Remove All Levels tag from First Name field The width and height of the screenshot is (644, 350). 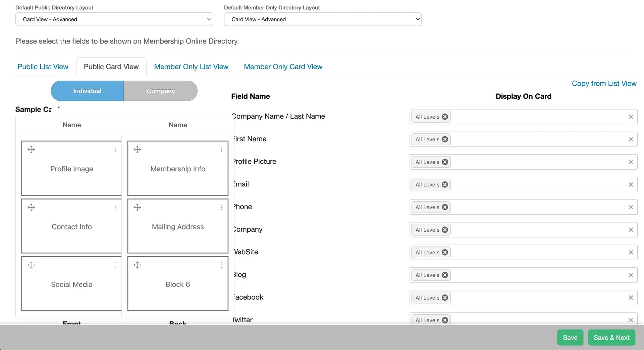pos(445,139)
